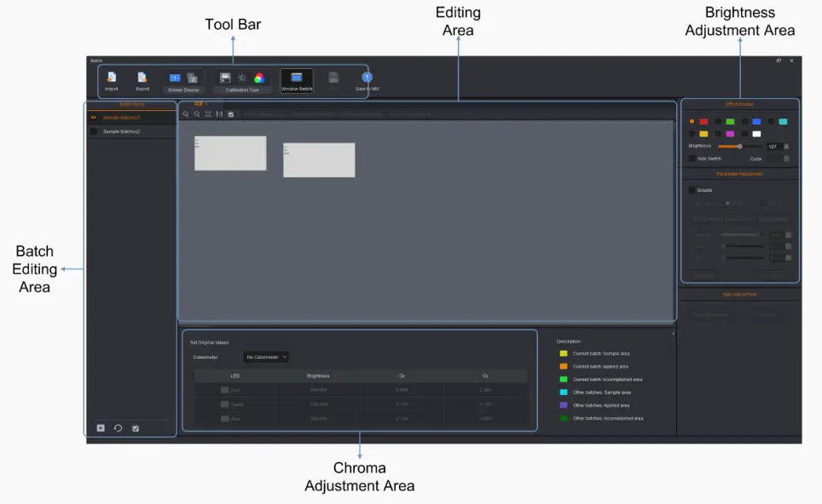Select the red color swatch in Effect Display

tap(703, 122)
